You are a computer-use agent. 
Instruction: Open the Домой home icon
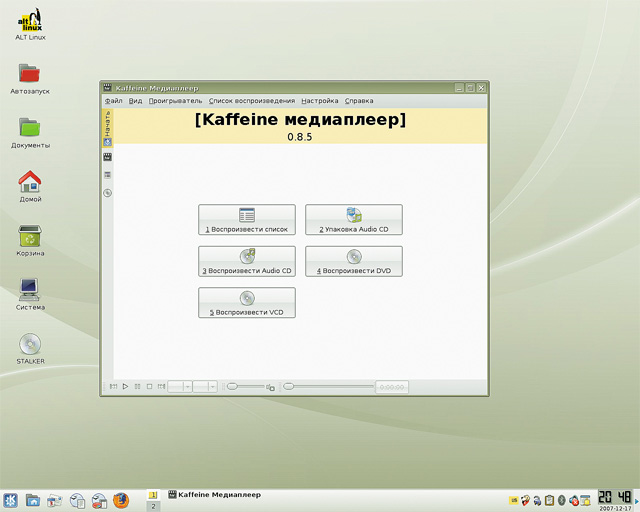pos(30,187)
